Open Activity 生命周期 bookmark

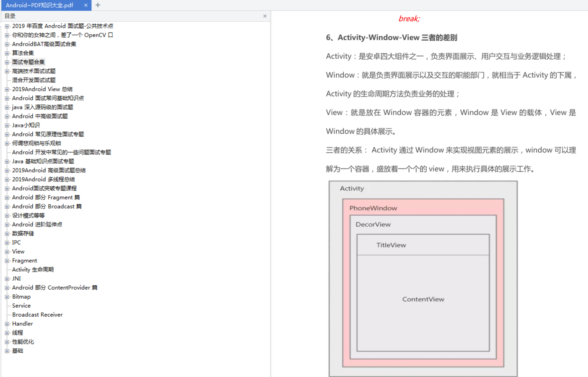click(33, 269)
